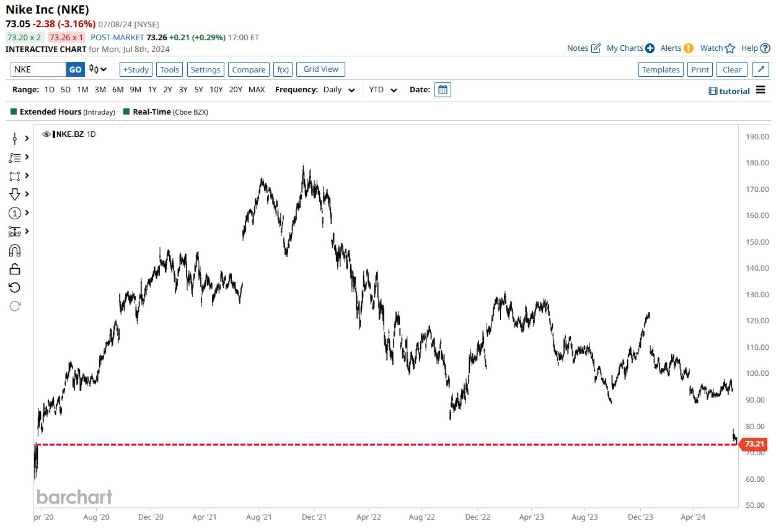The image size is (776, 532).
Task: Select the 1D range
Action: click(x=50, y=90)
